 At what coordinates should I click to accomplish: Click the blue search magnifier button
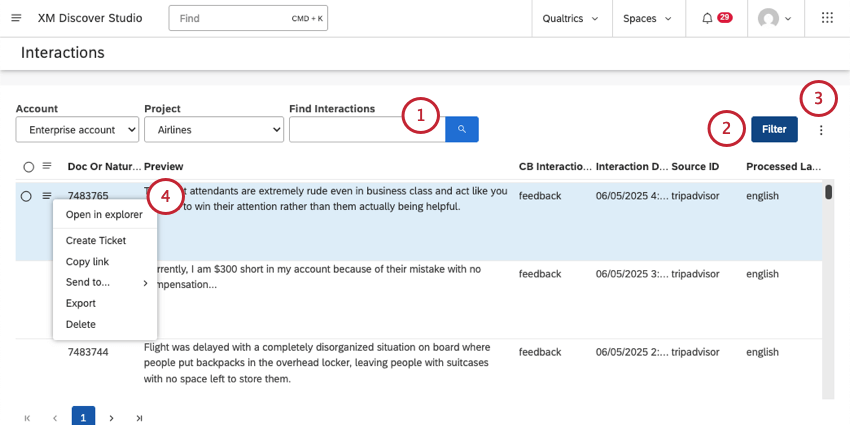pyautogui.click(x=462, y=129)
